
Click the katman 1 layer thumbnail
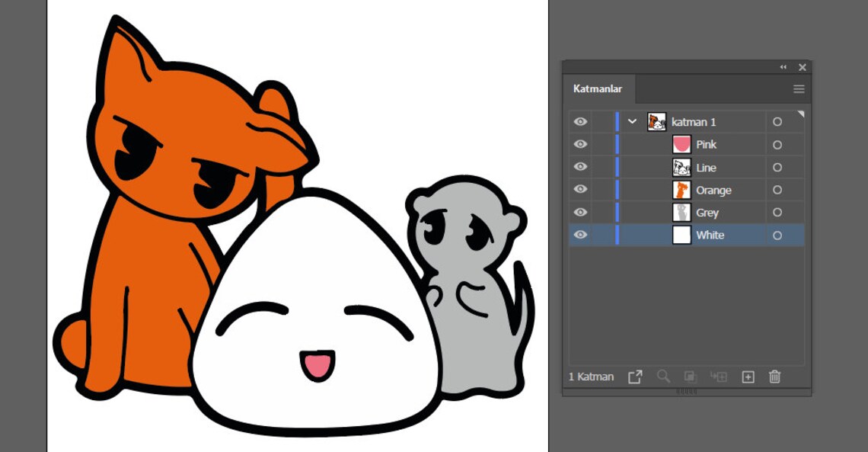(x=656, y=121)
